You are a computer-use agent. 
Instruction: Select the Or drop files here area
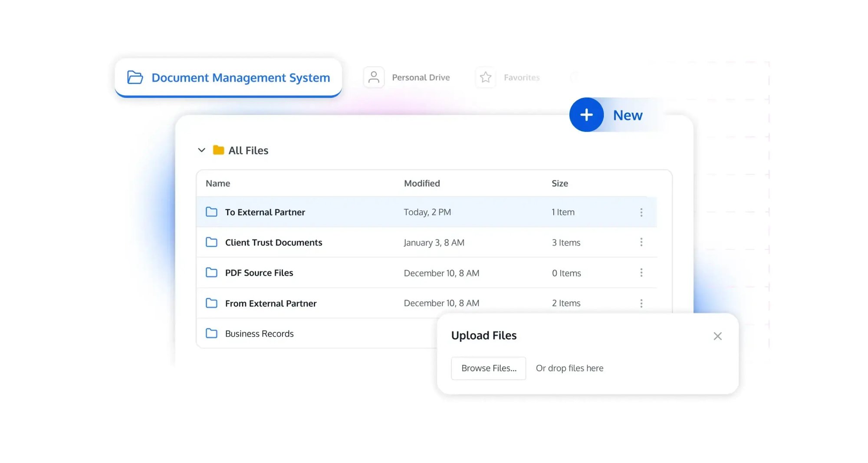coord(569,368)
